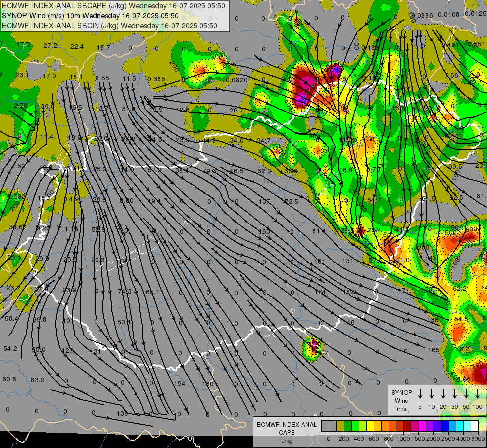Viewport: 487px width, 448px height.
Task: Click the 99.8 value on the map
Action: pos(39,319)
